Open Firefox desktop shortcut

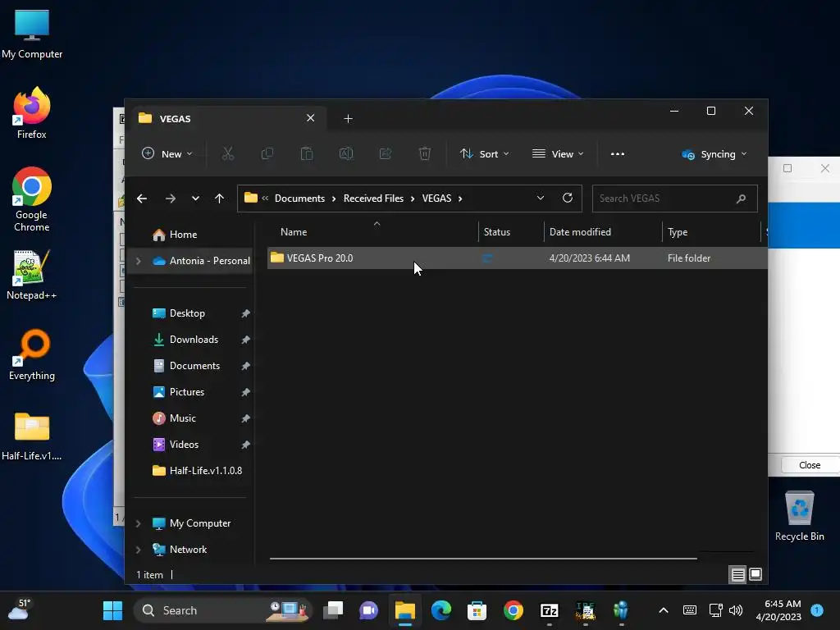[32, 113]
